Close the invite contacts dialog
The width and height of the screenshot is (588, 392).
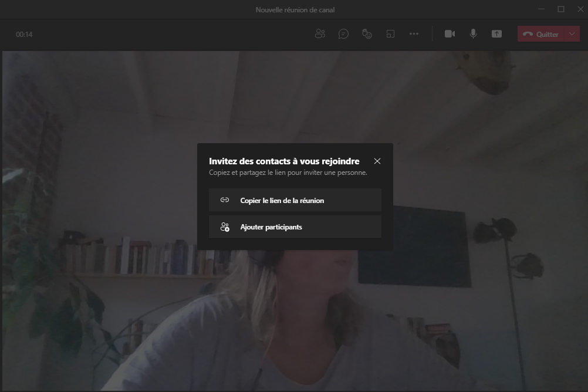click(x=377, y=161)
